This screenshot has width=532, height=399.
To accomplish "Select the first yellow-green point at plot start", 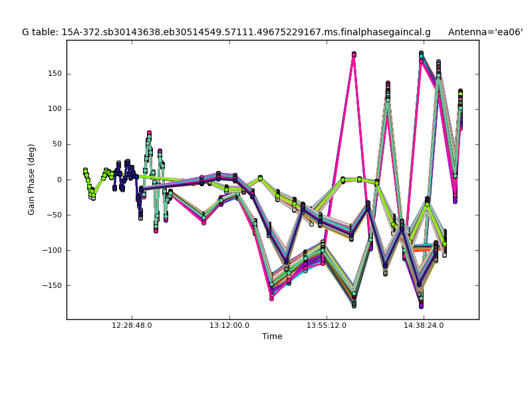I will 85,171.
